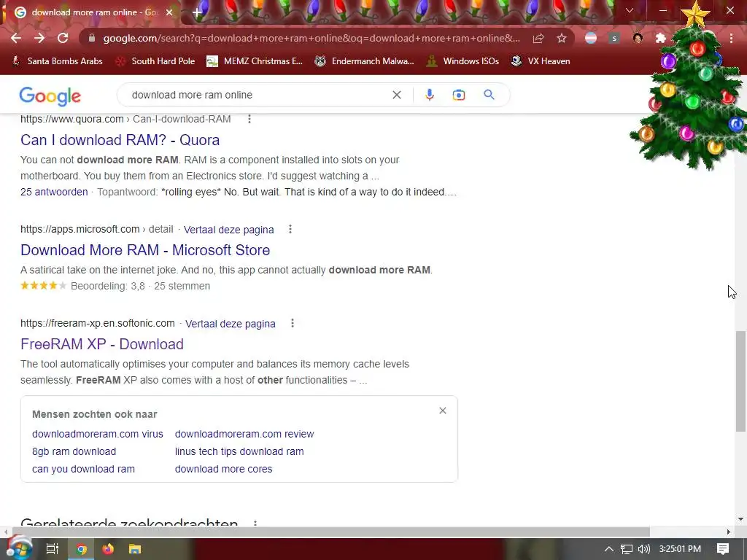747x560 pixels.
Task: Bookmark this page with star icon
Action: click(x=562, y=38)
